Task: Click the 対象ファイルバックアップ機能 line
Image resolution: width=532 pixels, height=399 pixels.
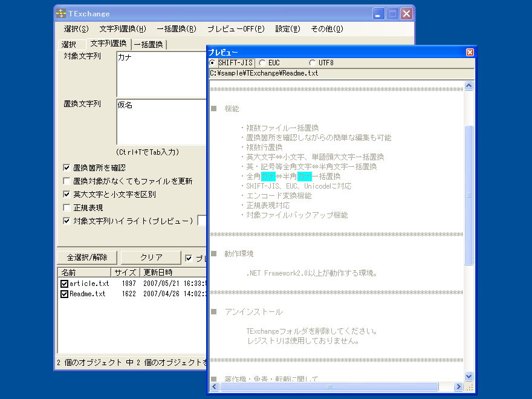Action: click(x=297, y=215)
